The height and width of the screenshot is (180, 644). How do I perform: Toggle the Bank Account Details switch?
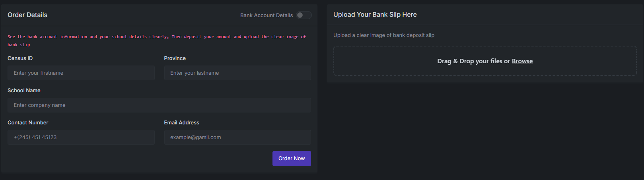click(x=304, y=15)
